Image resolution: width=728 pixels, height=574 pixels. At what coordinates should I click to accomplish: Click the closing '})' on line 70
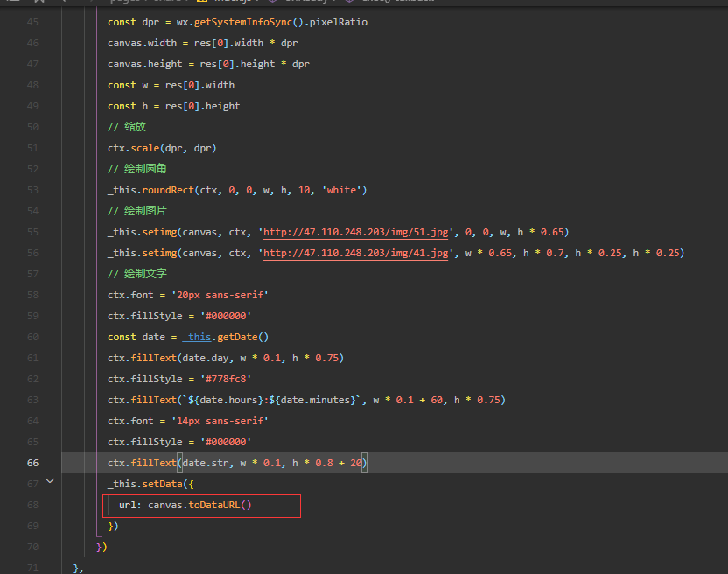101,547
